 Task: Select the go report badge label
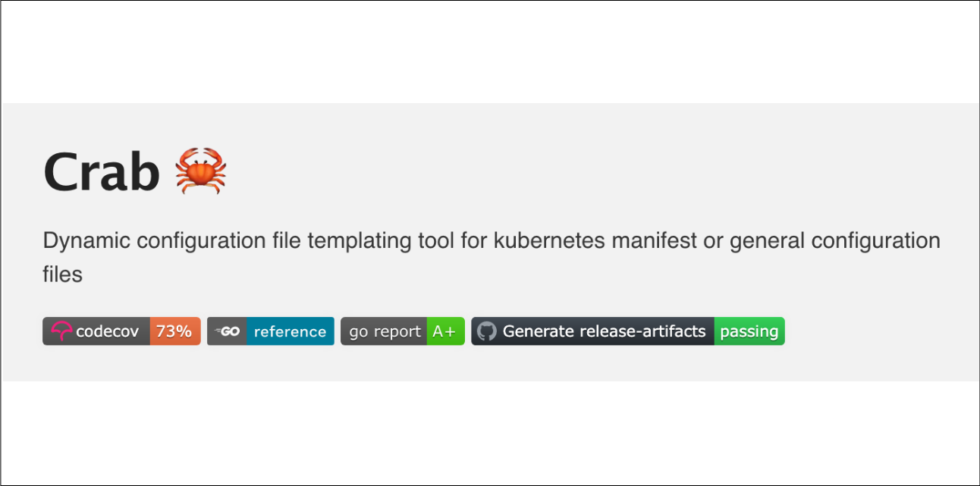[x=385, y=331]
